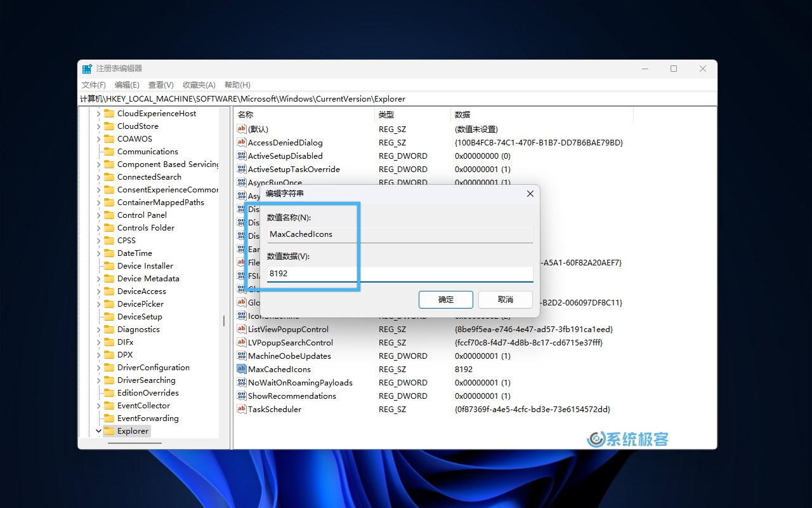Image resolution: width=812 pixels, height=508 pixels.
Task: Select the DeviceAccess folder icon
Action: 108,291
